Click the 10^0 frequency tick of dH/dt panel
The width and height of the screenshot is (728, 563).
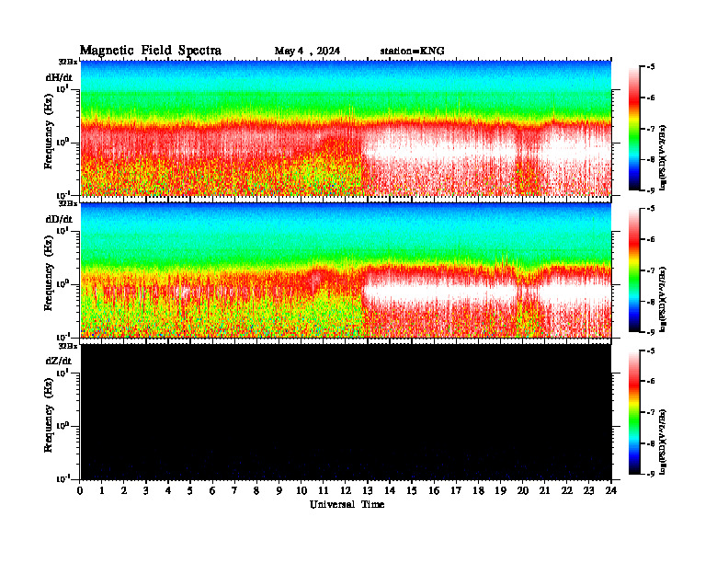point(63,143)
